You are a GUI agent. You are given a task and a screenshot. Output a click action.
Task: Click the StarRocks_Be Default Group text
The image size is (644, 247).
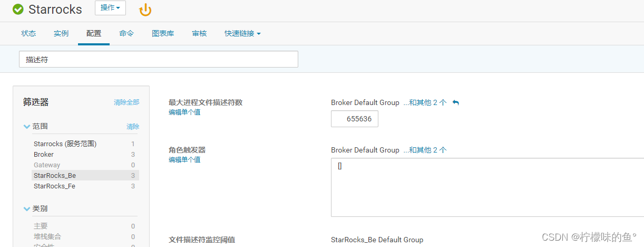point(377,240)
